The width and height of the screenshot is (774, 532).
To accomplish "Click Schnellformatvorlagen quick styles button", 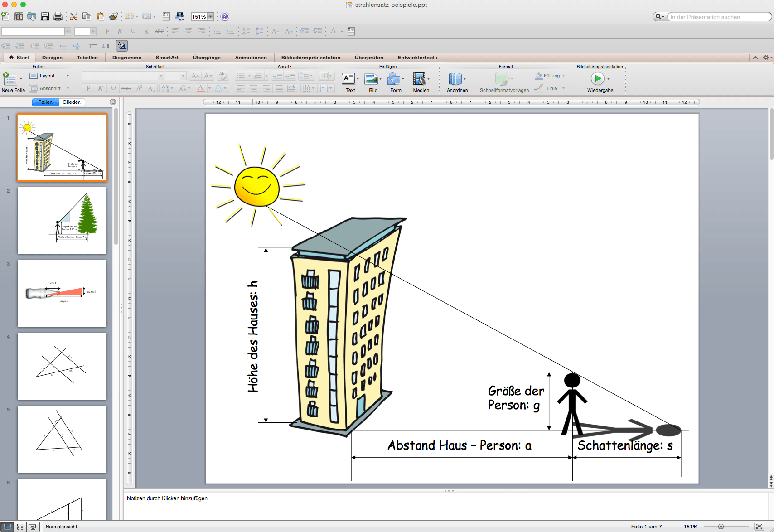I will 504,82.
